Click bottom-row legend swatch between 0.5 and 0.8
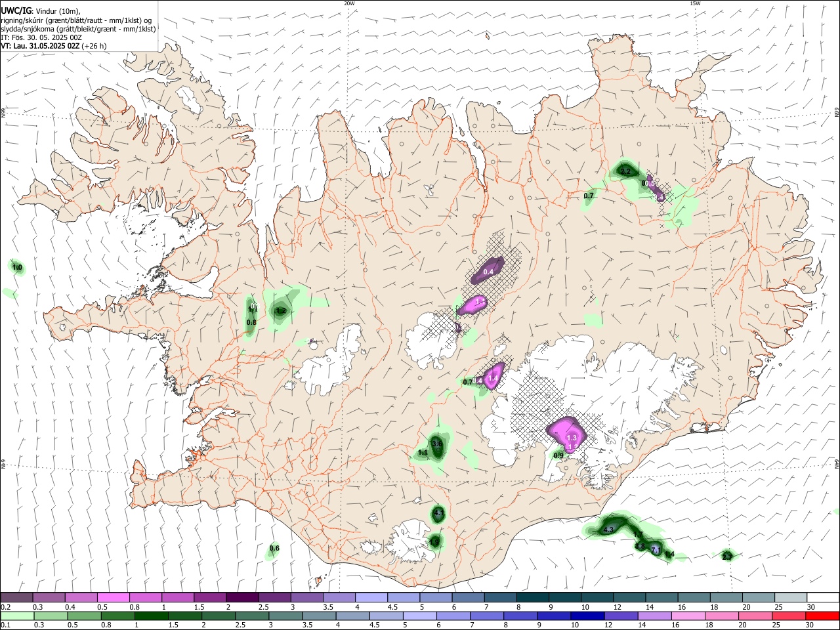Image resolution: width=840 pixels, height=630 pixels. point(85,616)
